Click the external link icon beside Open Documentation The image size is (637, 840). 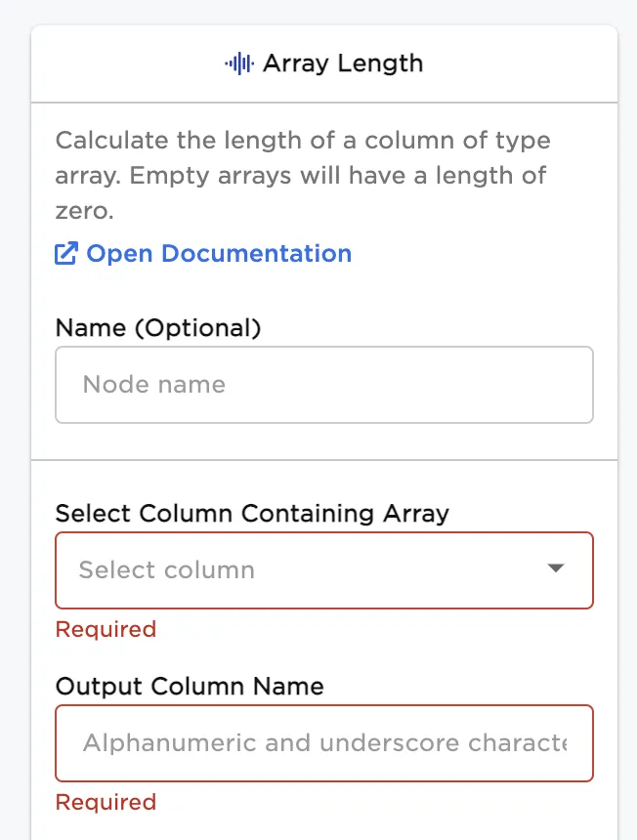tap(66, 254)
